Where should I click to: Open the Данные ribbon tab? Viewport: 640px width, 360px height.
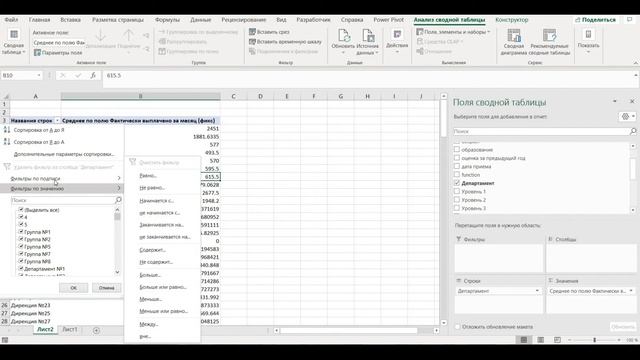coord(200,20)
